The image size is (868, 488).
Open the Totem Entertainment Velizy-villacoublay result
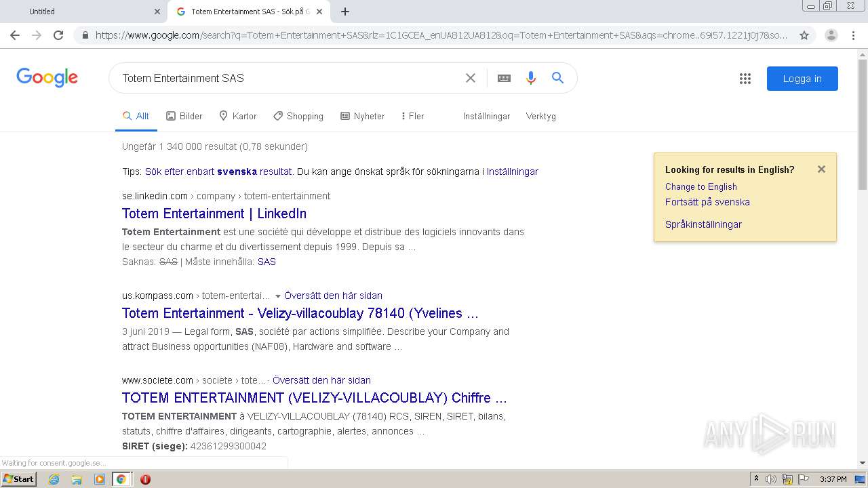pos(300,313)
